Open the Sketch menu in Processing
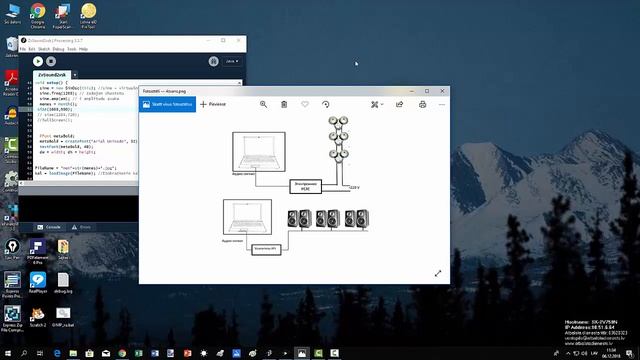The image size is (640, 360). [44, 49]
